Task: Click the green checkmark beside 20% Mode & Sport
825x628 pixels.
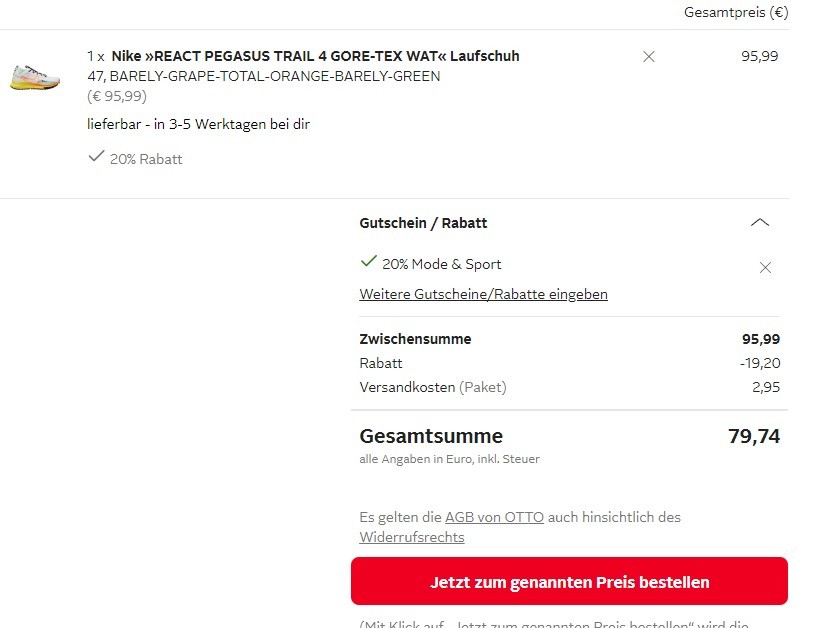Action: click(x=368, y=261)
